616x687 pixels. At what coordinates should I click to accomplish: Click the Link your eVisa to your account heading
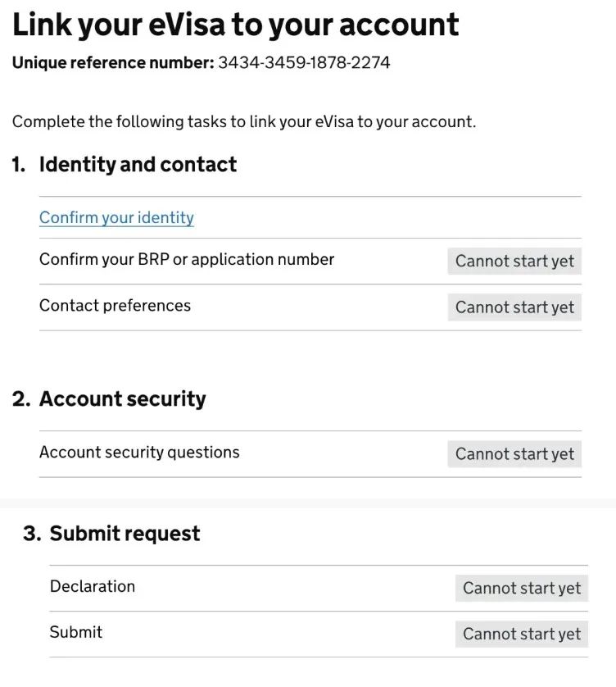(x=236, y=25)
